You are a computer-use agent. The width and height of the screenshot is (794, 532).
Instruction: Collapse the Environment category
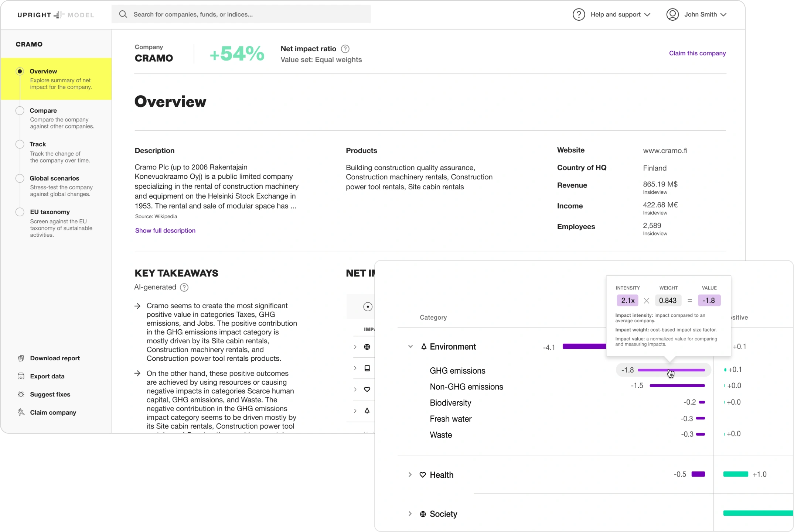410,347
